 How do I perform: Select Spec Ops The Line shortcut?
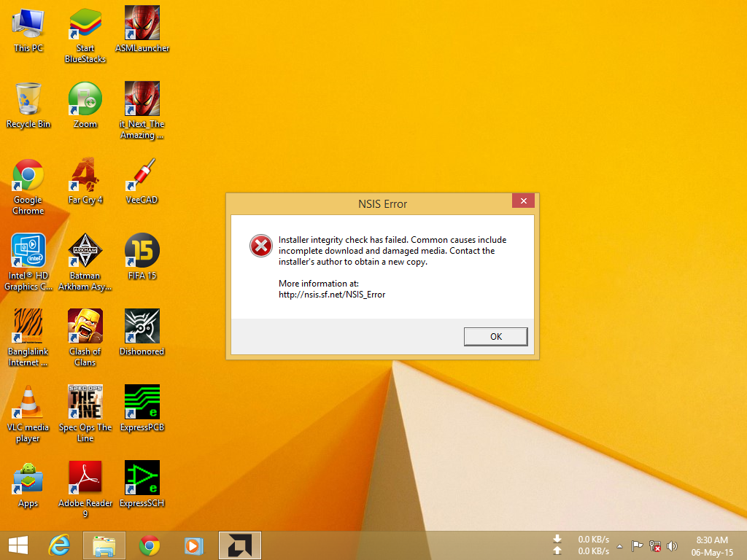click(85, 413)
